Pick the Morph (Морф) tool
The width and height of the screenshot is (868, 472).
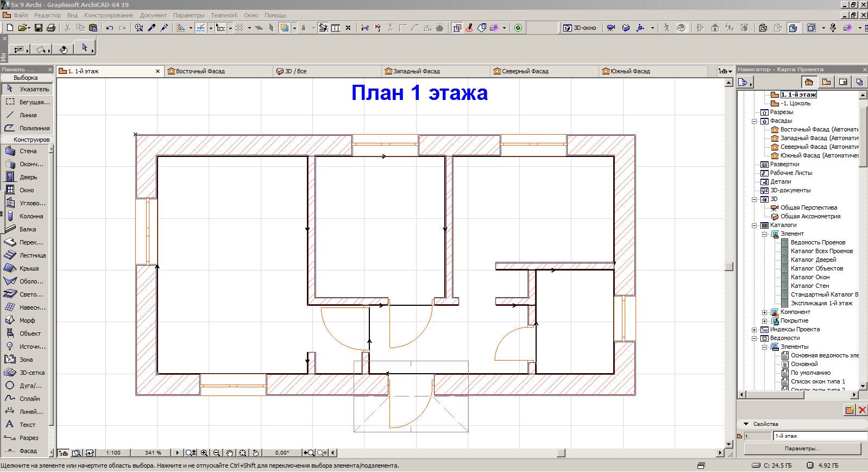click(x=26, y=320)
